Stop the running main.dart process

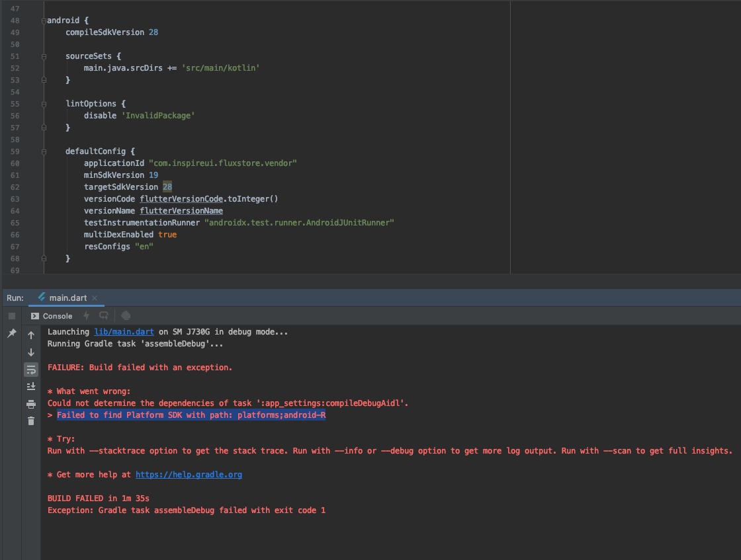coord(11,315)
